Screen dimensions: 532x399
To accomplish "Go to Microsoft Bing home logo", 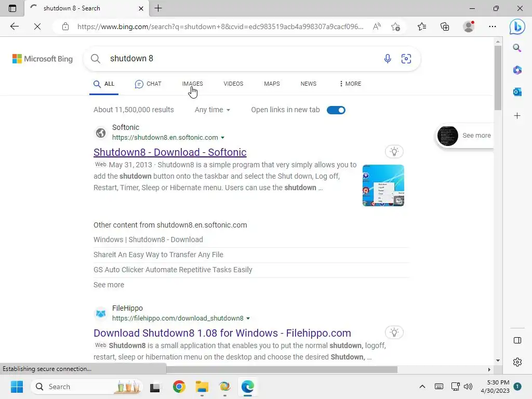I will pyautogui.click(x=43, y=59).
